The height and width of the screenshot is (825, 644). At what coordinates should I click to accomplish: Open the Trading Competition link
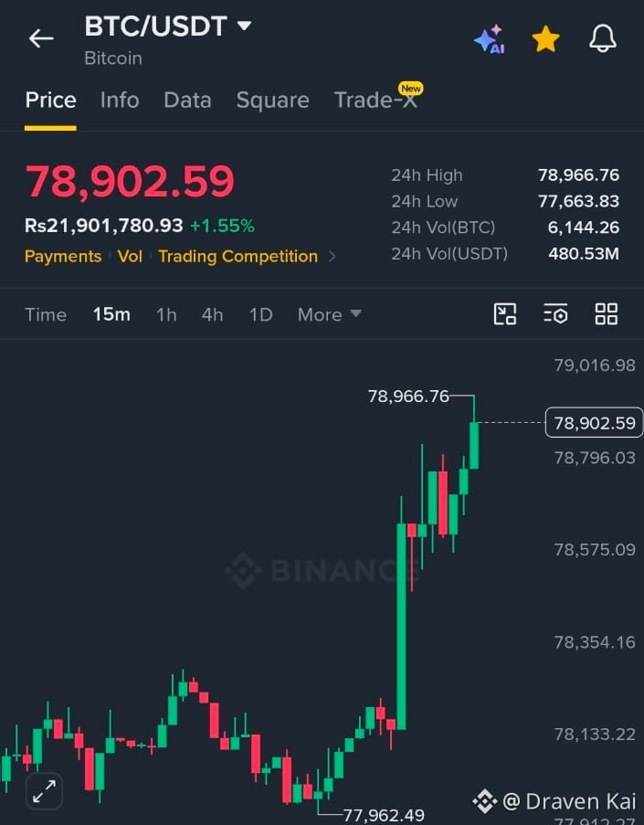[238, 256]
